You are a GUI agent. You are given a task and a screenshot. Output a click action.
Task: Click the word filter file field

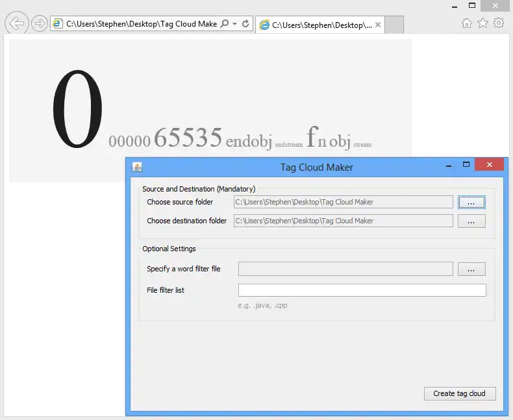click(x=345, y=269)
